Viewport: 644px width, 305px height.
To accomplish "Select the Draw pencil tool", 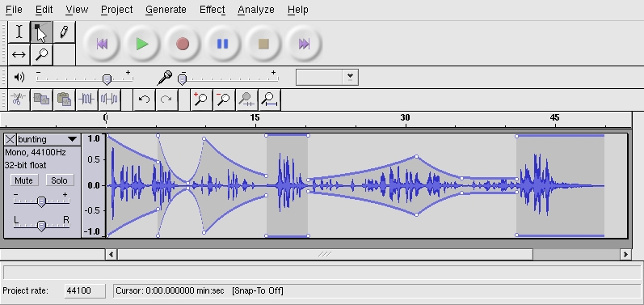I will 64,32.
